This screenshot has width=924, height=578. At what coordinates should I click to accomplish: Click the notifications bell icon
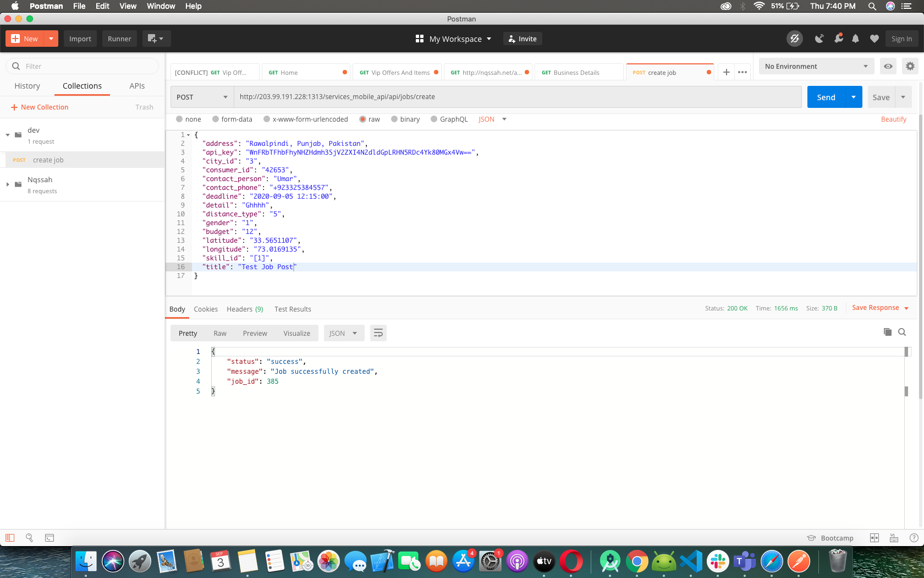855,39
